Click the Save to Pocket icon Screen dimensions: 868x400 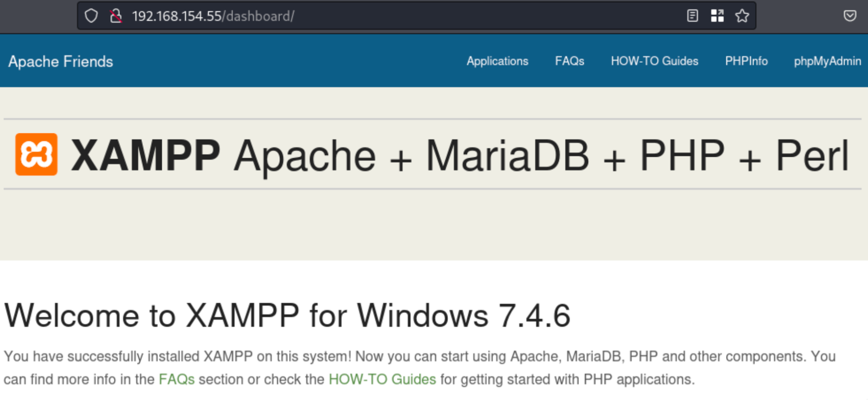[849, 16]
